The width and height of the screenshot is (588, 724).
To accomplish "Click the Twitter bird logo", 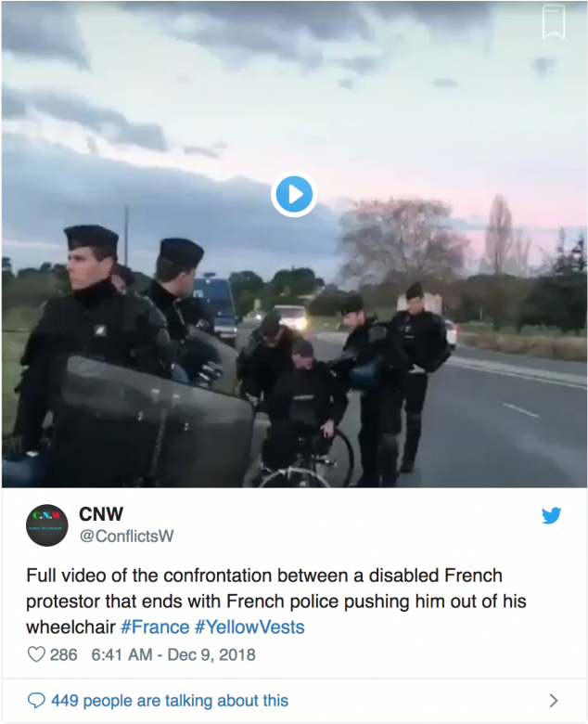I will coord(552,515).
